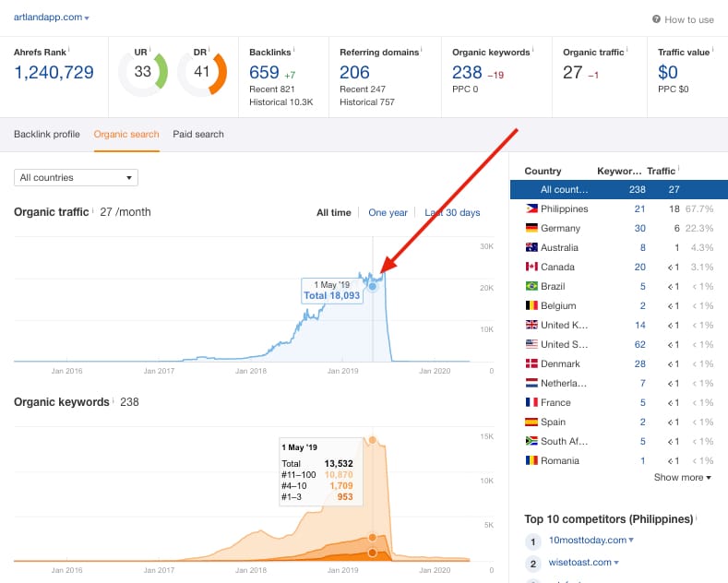Click the organic traffic chart marker point
The width and height of the screenshot is (728, 583).
click(x=373, y=286)
